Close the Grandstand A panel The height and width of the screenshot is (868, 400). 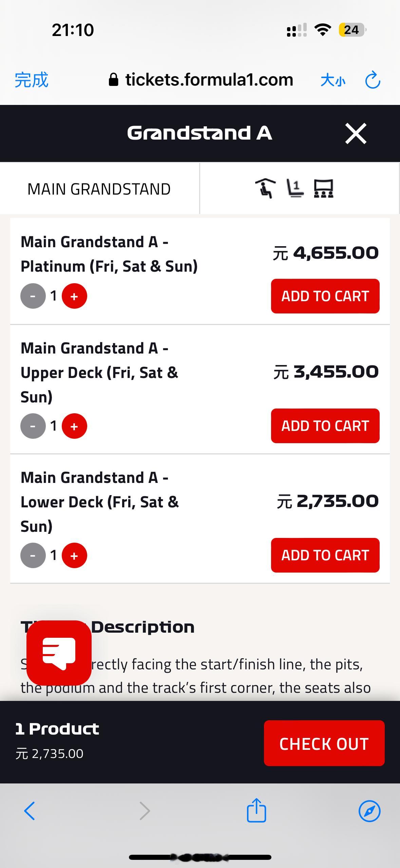tap(356, 133)
